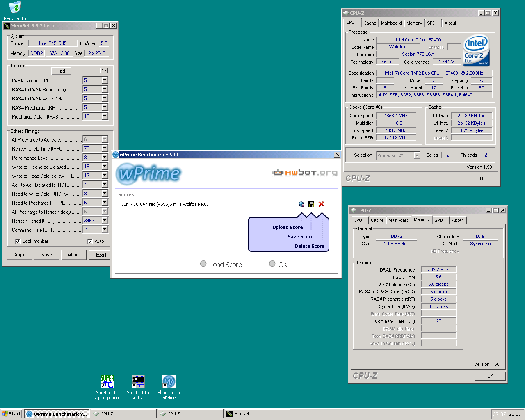Click the >> expand button in MemSet

click(x=104, y=71)
